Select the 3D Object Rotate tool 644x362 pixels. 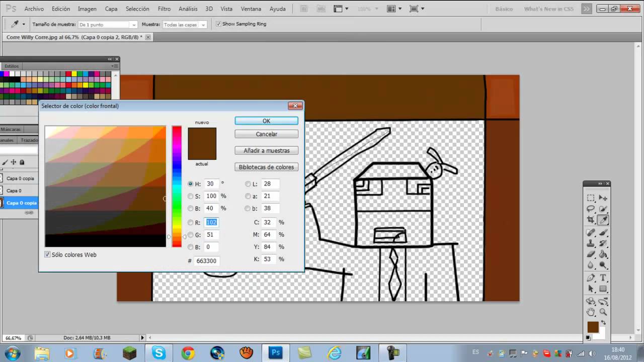[591, 302]
